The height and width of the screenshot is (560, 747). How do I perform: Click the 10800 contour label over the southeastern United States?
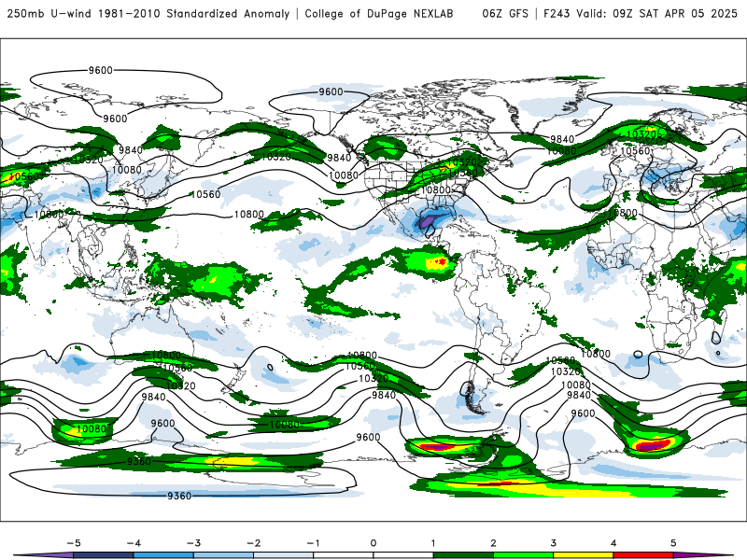(x=436, y=190)
